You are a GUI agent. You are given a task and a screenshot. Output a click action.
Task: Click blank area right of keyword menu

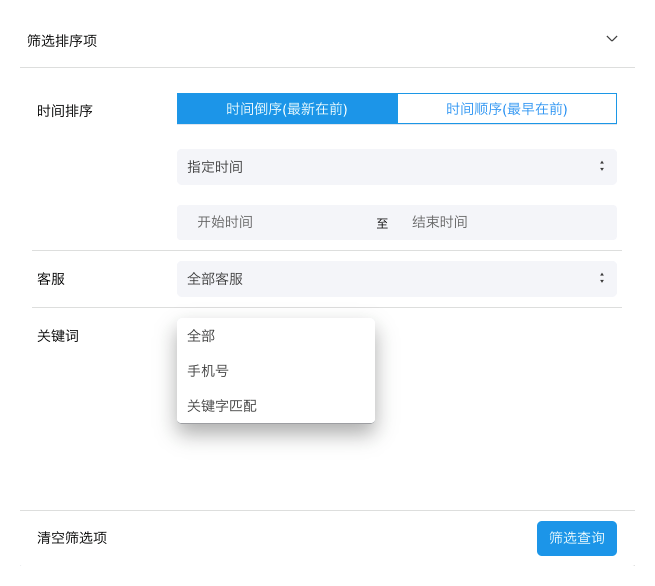coord(500,400)
